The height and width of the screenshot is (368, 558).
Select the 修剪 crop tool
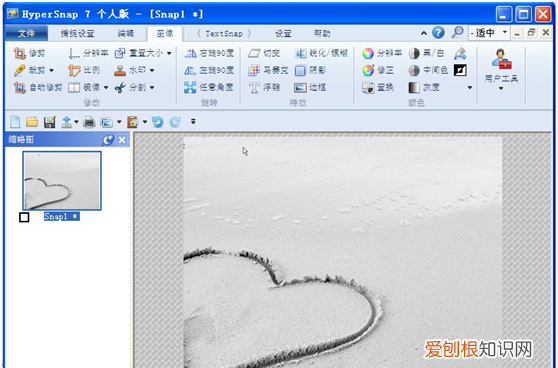coord(30,53)
